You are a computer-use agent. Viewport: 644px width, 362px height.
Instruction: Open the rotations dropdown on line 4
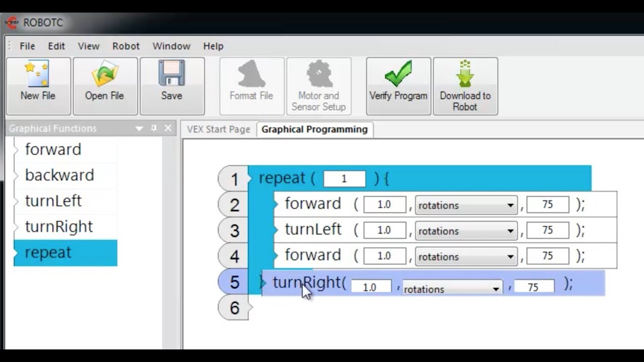tap(466, 256)
